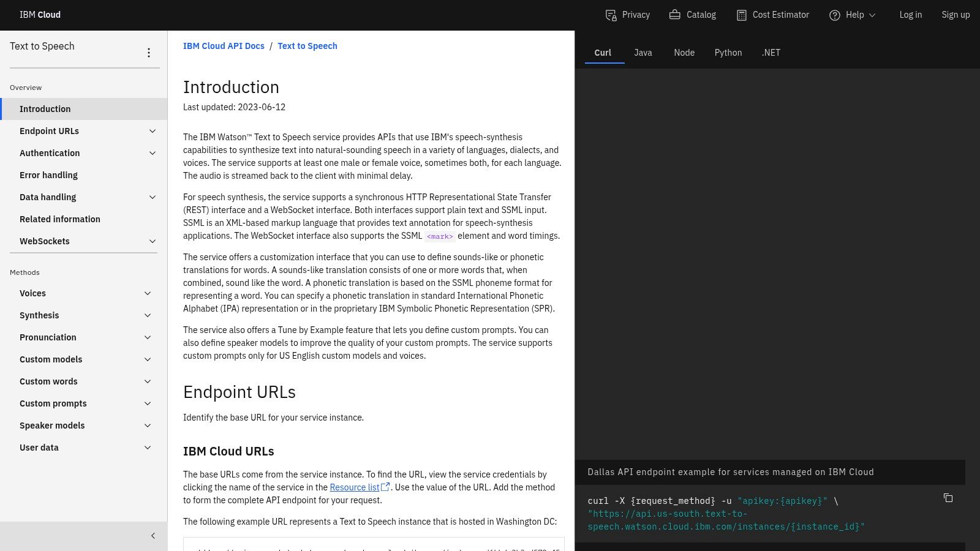Expand the Voices methods group

coord(148,293)
